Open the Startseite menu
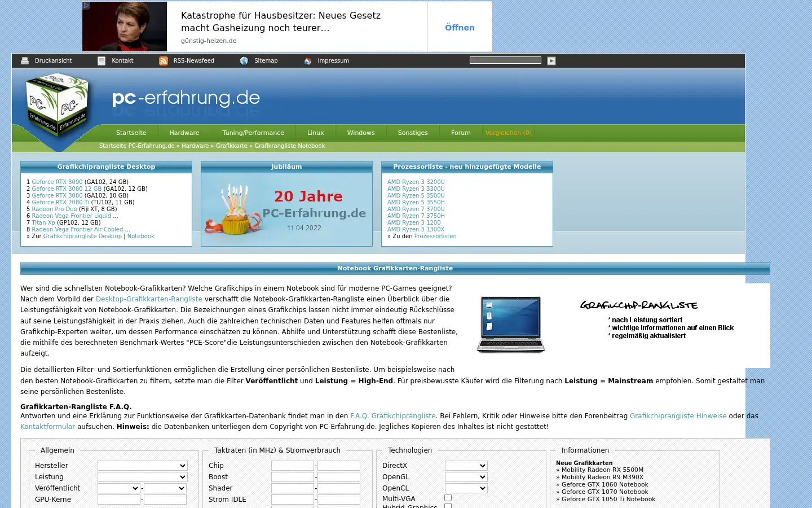812x508 pixels. click(131, 133)
